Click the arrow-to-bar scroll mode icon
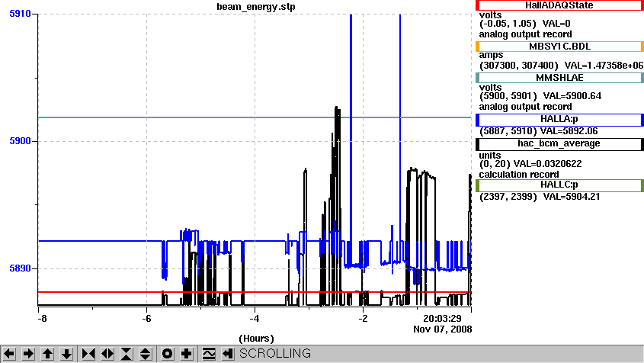Screen dimensions: 644x363 tap(228, 354)
